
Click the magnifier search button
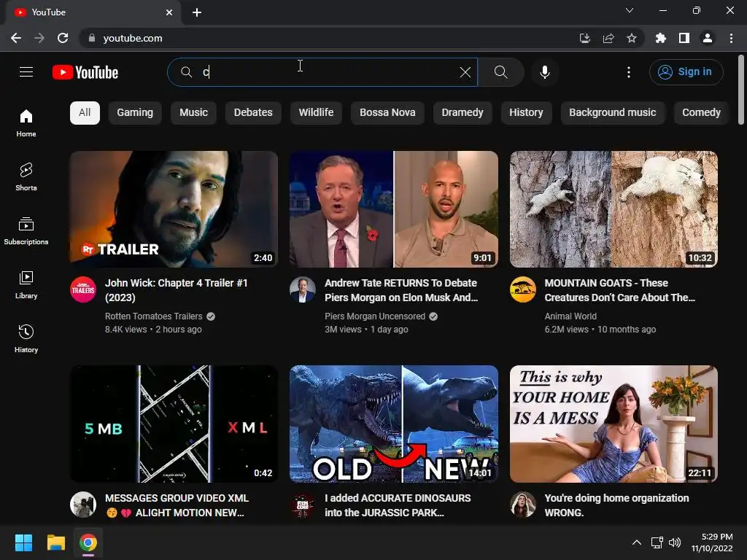point(500,72)
